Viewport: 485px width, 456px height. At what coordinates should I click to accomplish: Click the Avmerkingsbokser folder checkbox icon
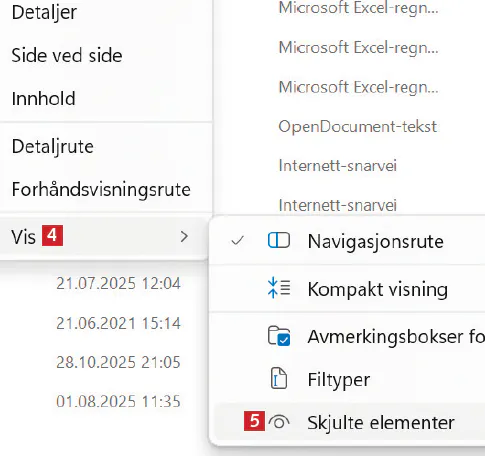279,336
